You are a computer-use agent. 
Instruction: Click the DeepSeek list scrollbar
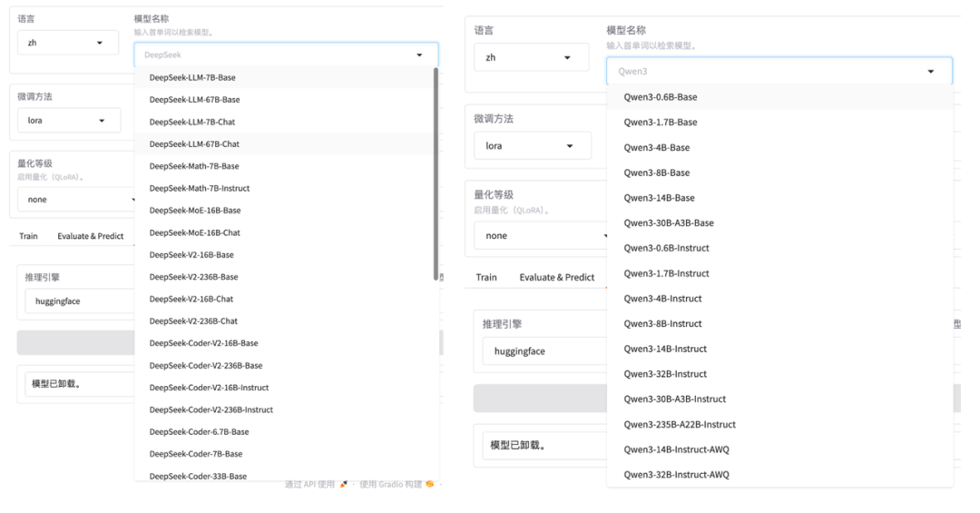pyautogui.click(x=435, y=174)
